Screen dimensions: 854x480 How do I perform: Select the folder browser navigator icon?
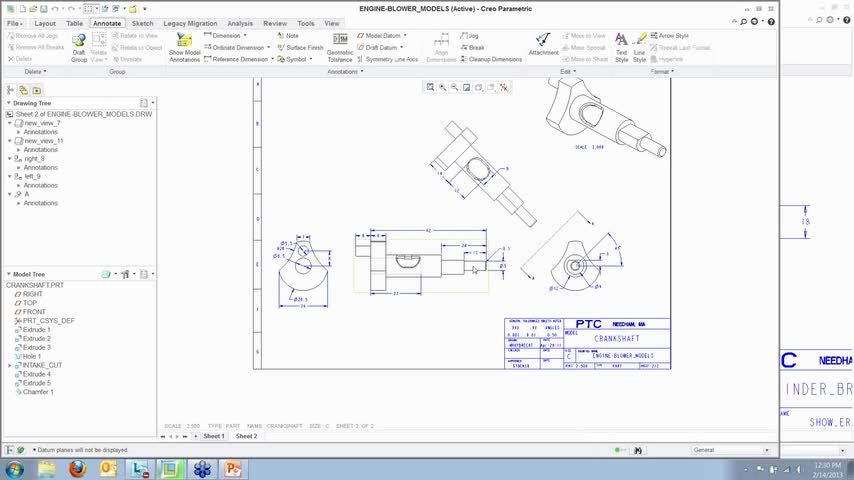pos(36,90)
